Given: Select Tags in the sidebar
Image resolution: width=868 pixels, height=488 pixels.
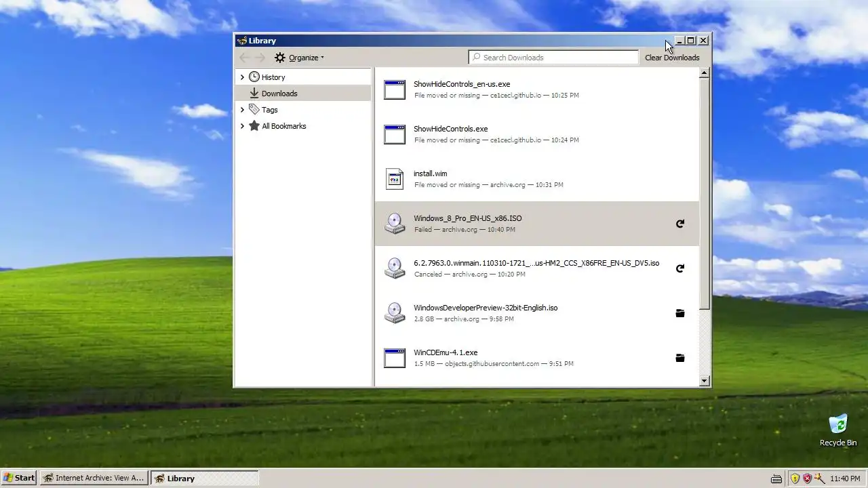Looking at the screenshot, I should (303, 110).
